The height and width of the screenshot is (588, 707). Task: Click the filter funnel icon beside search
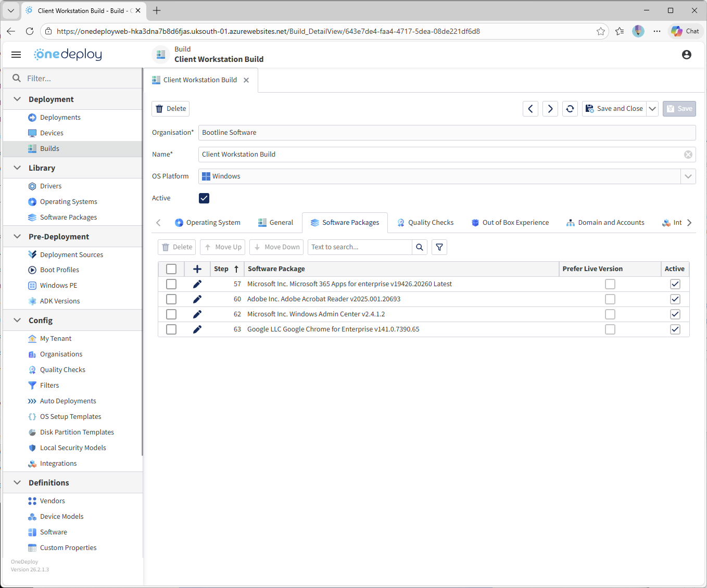(x=439, y=247)
